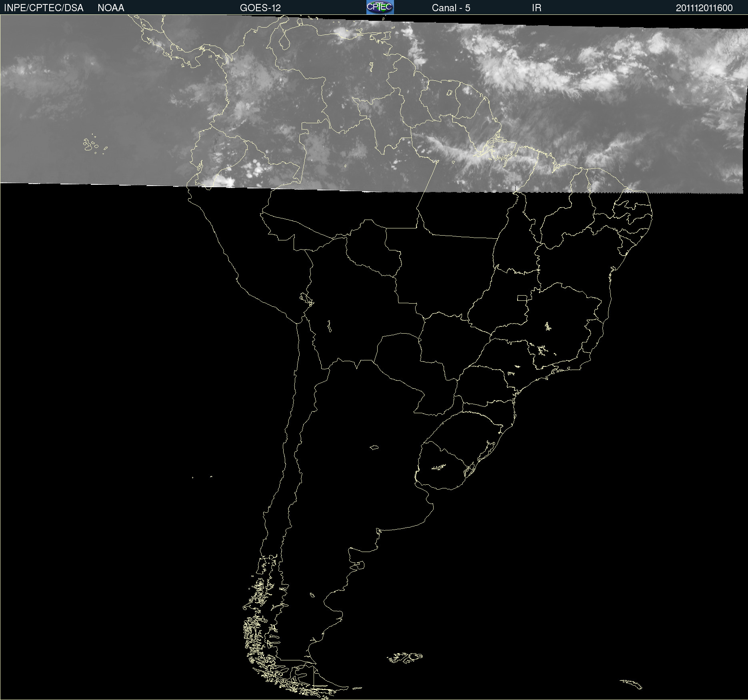This screenshot has width=748, height=700.
Task: Click the CPTEC logo in the header
Action: point(380,7)
